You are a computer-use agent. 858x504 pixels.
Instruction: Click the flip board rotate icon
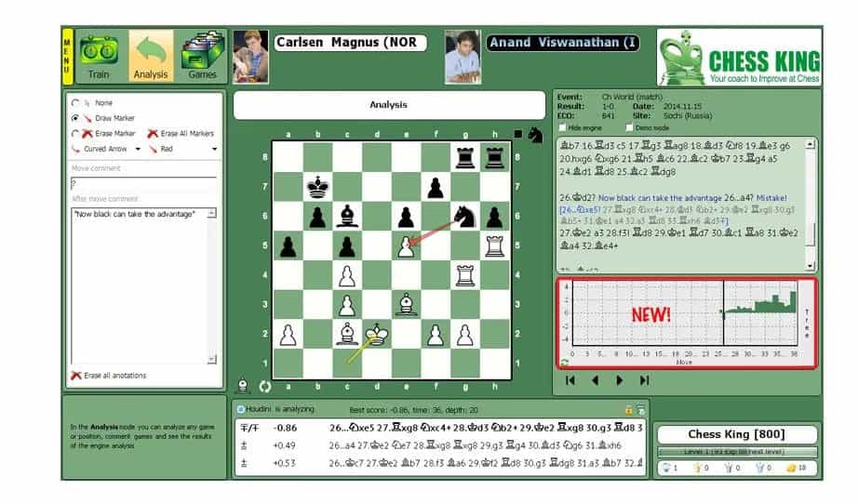(265, 387)
